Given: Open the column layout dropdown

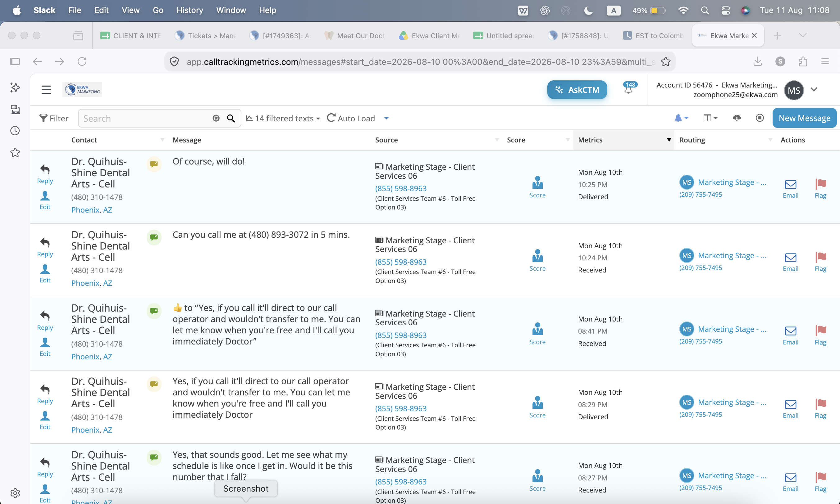Looking at the screenshot, I should (710, 118).
